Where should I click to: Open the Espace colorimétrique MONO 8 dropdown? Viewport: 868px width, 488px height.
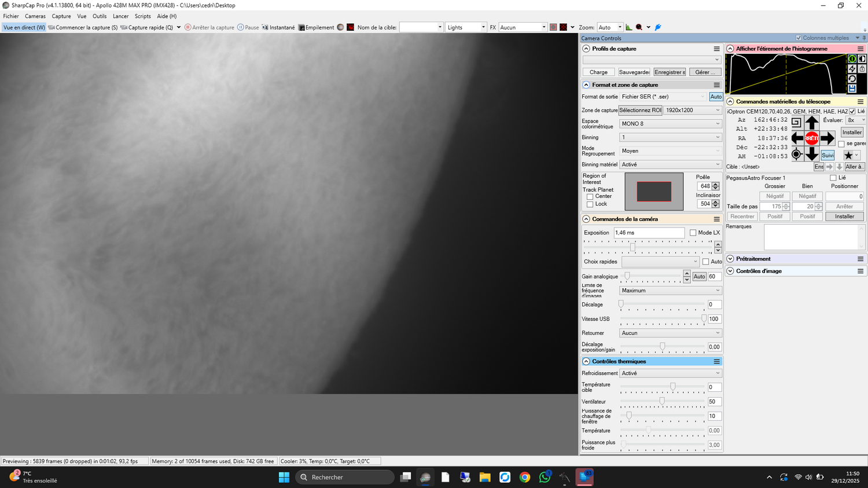coord(670,124)
